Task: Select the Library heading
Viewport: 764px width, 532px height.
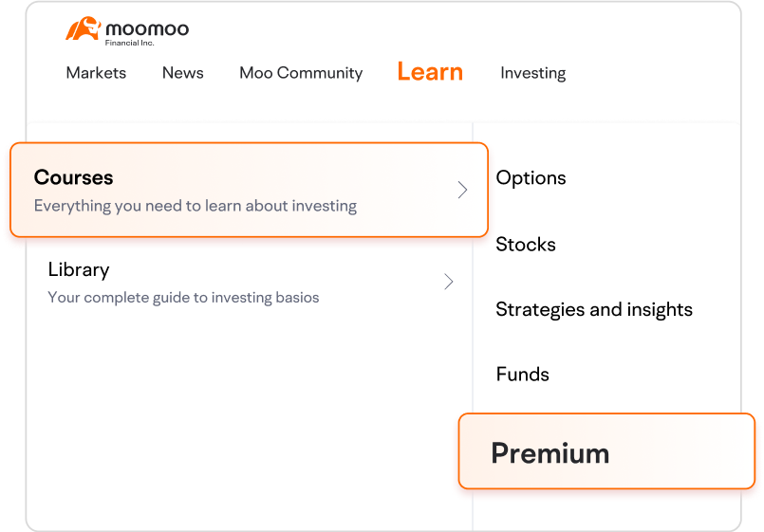Action: coord(79,269)
